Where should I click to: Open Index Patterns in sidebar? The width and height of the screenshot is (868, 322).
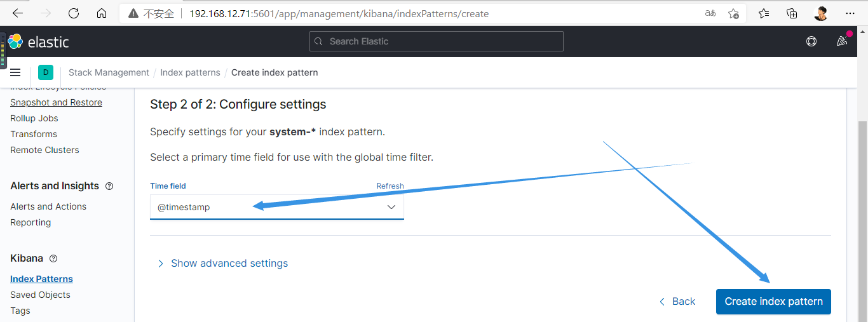pyautogui.click(x=41, y=279)
